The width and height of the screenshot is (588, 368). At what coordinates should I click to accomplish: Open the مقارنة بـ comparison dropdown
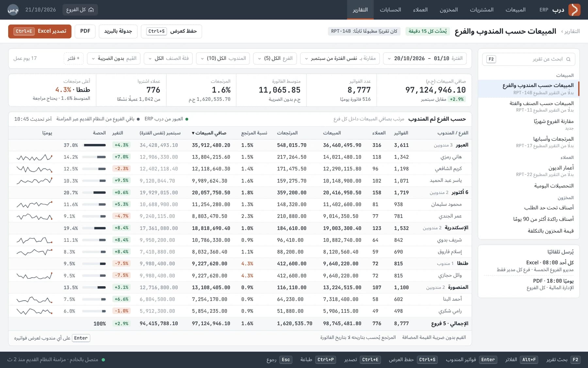click(x=340, y=58)
